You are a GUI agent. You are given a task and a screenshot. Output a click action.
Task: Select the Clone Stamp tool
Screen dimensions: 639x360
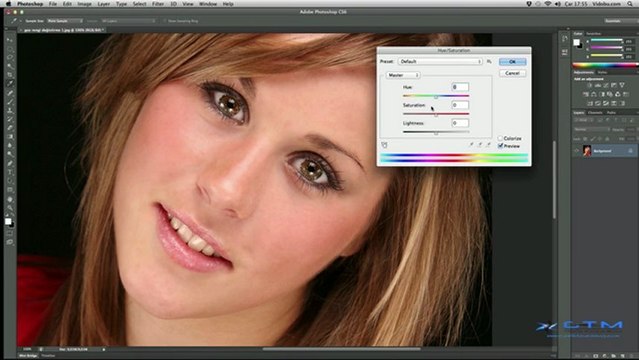(x=10, y=110)
